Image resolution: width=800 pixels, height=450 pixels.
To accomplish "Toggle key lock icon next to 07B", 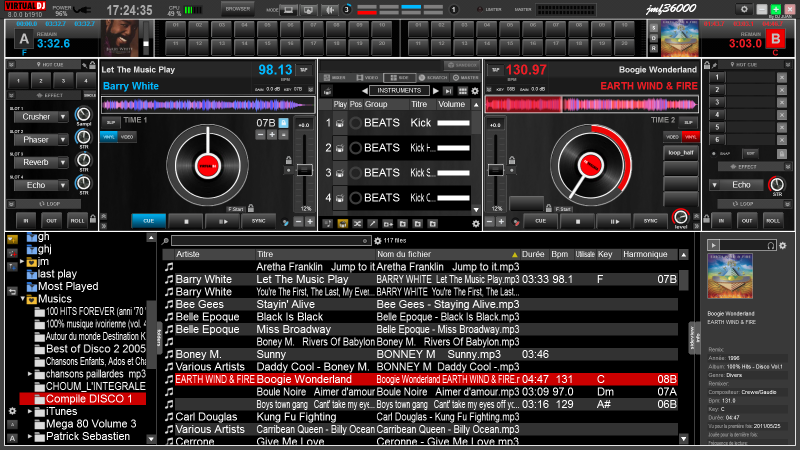I will tap(283, 123).
